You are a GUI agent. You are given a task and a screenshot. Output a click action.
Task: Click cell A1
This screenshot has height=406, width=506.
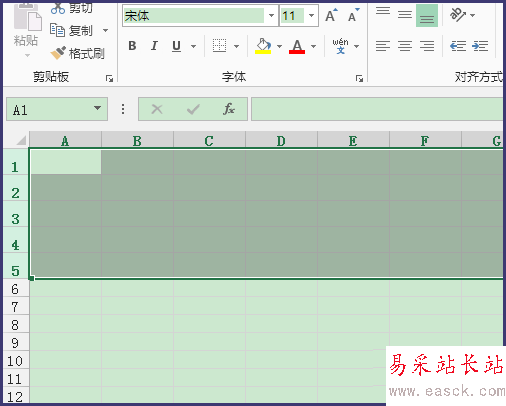pos(66,162)
